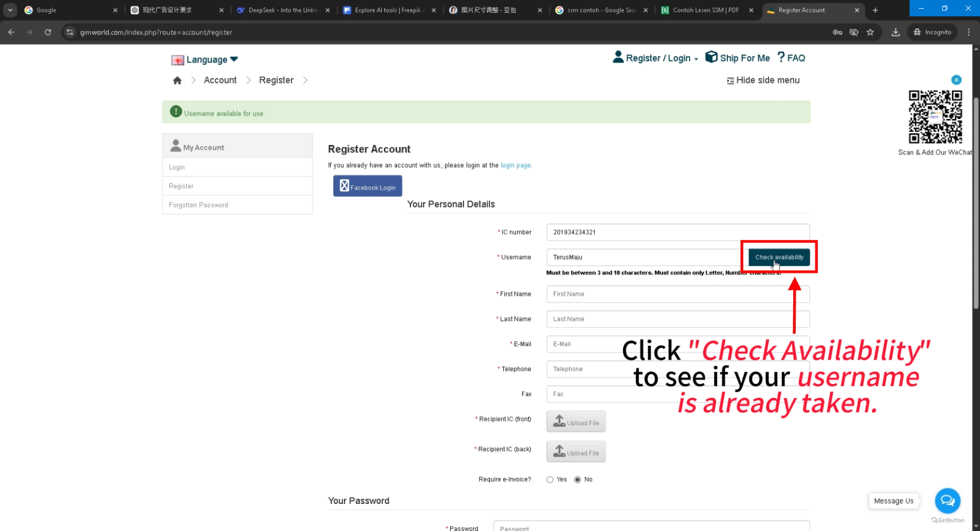Open the browser downloads icon
The height and width of the screenshot is (531, 980).
(895, 32)
